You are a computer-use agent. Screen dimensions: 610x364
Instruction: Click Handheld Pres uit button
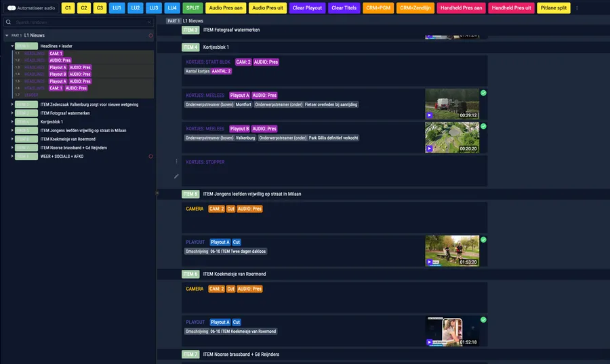click(511, 7)
